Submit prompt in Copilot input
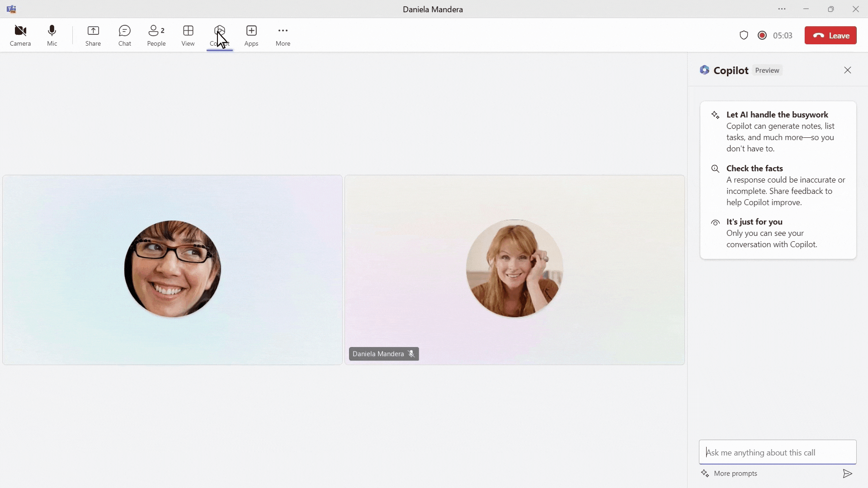The width and height of the screenshot is (868, 488). tap(847, 473)
